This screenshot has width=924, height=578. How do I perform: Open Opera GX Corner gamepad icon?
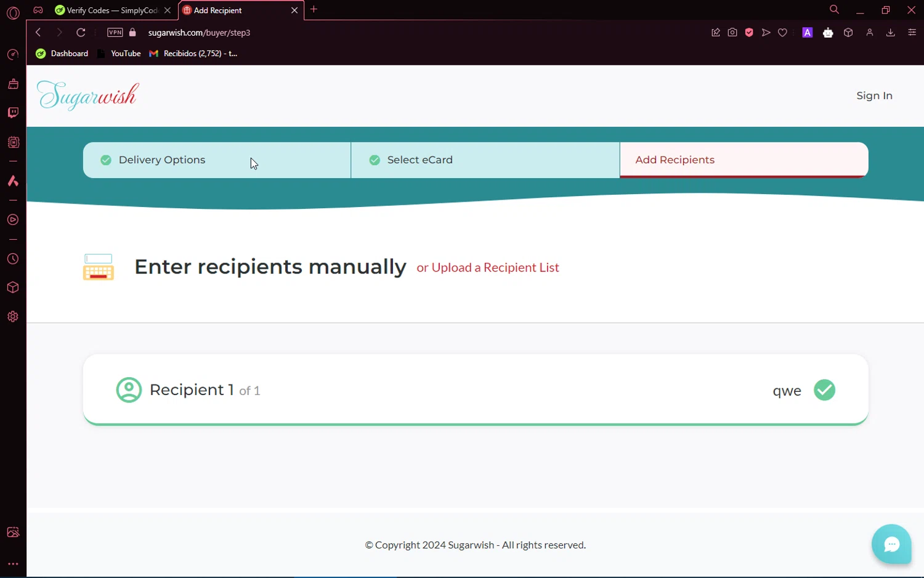pyautogui.click(x=38, y=10)
